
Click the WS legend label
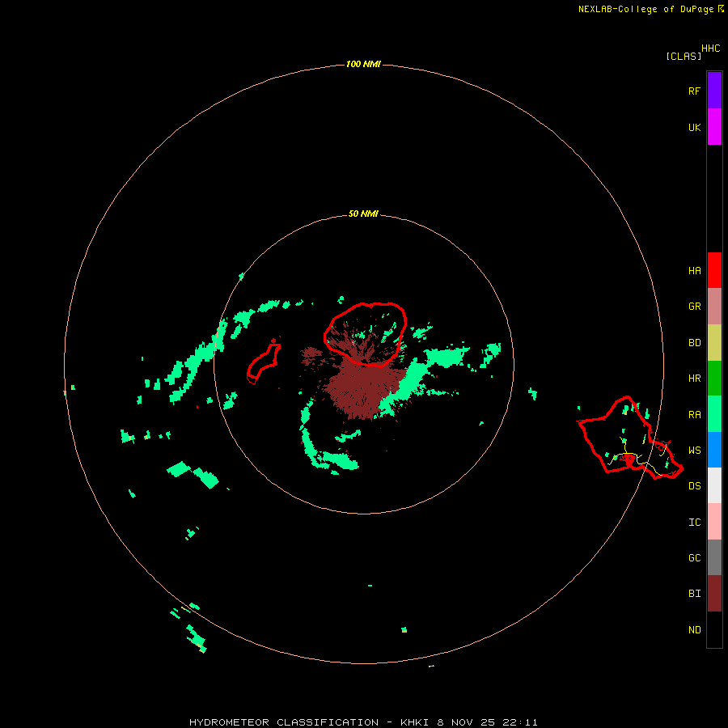point(694,451)
